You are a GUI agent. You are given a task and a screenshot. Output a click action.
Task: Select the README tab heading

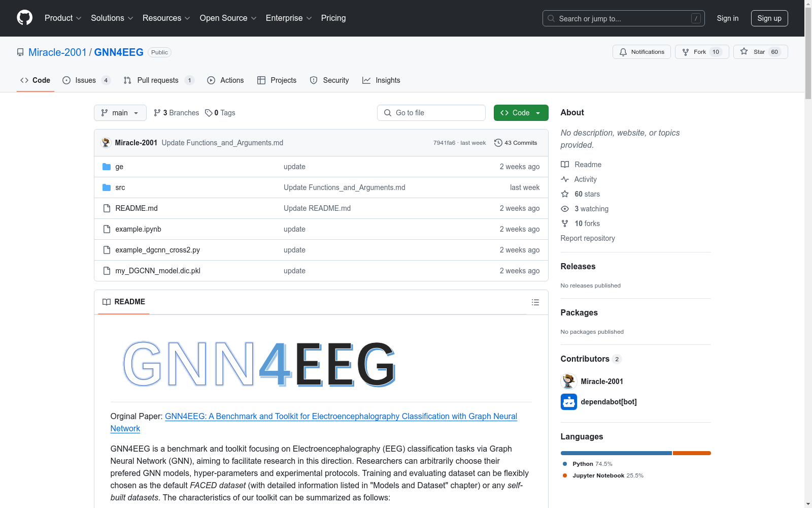[124, 302]
